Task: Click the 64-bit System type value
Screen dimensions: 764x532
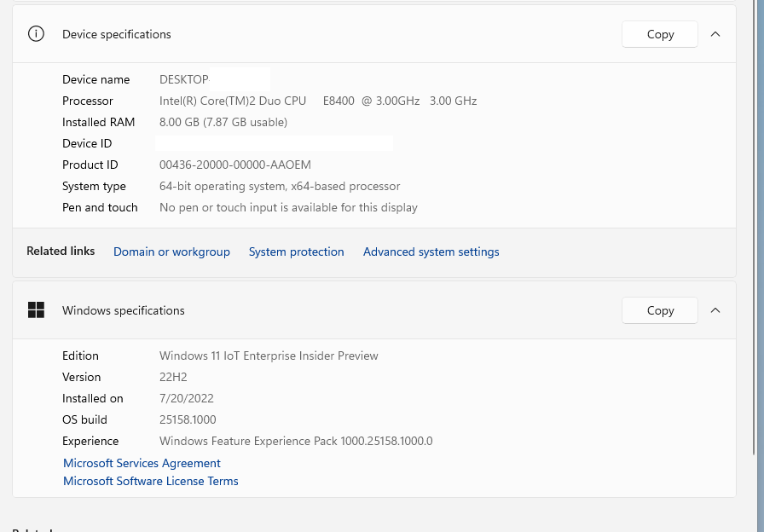Action: click(x=280, y=186)
